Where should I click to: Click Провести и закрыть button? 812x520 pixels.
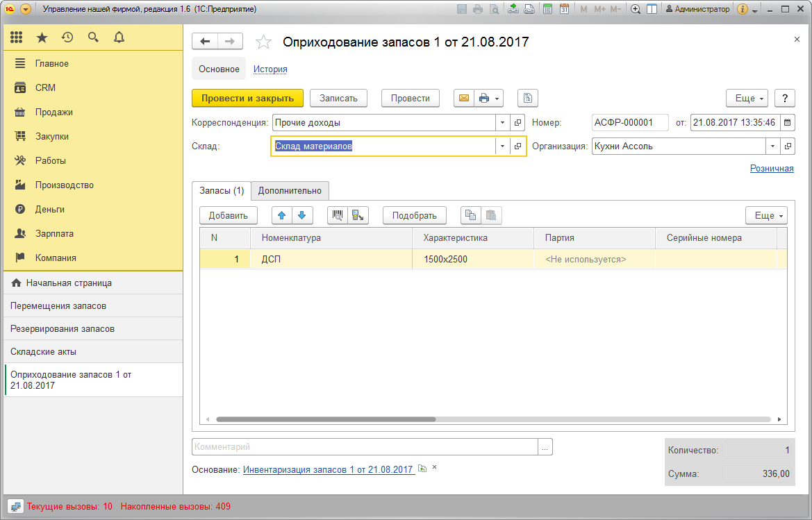tap(247, 99)
